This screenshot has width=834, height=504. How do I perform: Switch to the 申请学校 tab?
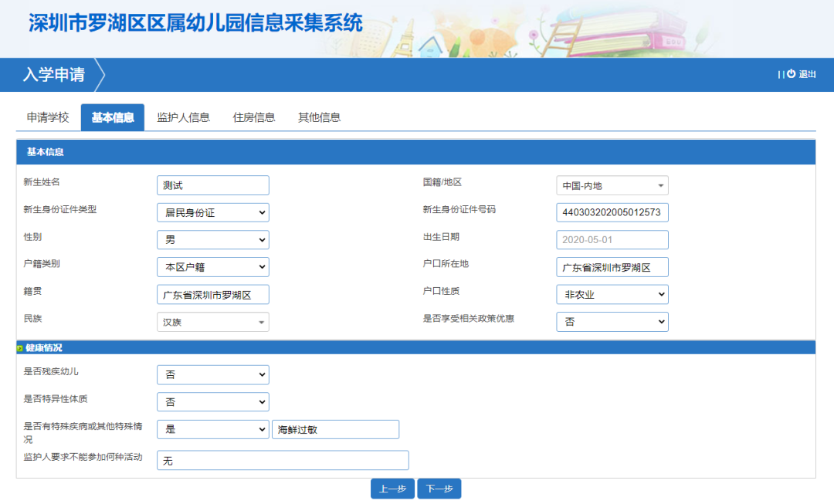(x=46, y=117)
